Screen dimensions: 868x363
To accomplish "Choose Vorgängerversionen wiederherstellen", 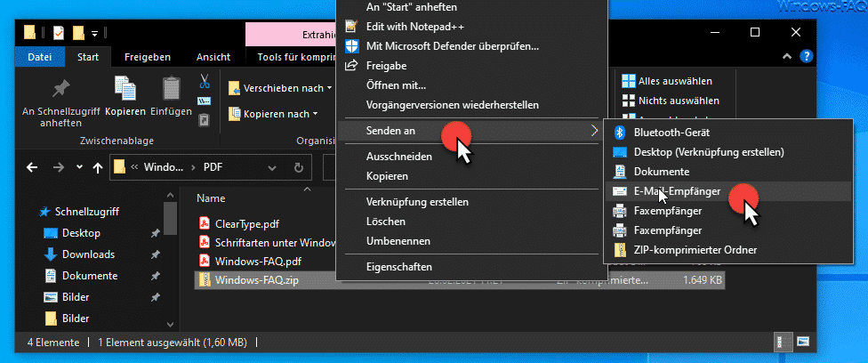I will click(470, 105).
